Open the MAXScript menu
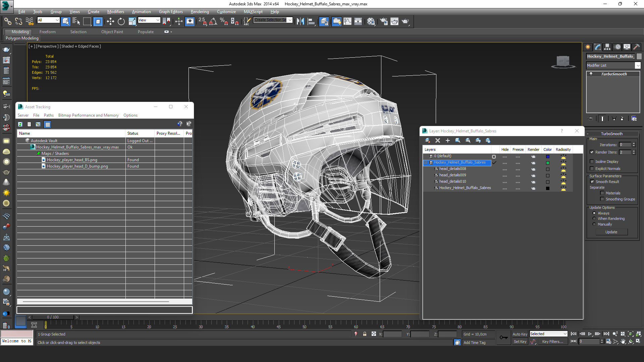Viewport: 644px width, 362px height. (253, 12)
